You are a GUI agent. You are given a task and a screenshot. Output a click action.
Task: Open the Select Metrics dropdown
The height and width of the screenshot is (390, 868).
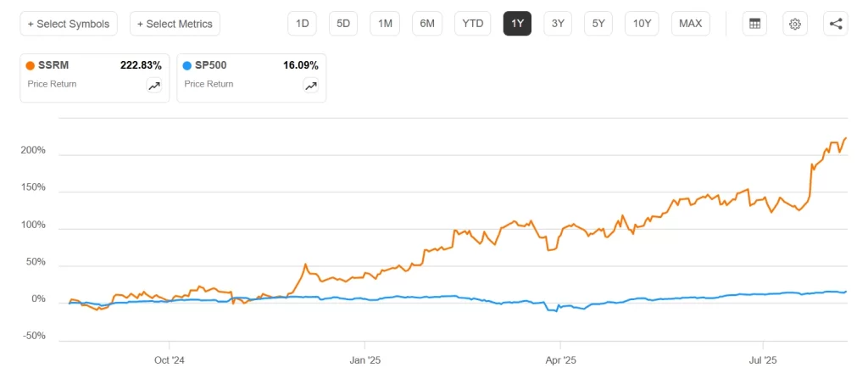pyautogui.click(x=175, y=24)
